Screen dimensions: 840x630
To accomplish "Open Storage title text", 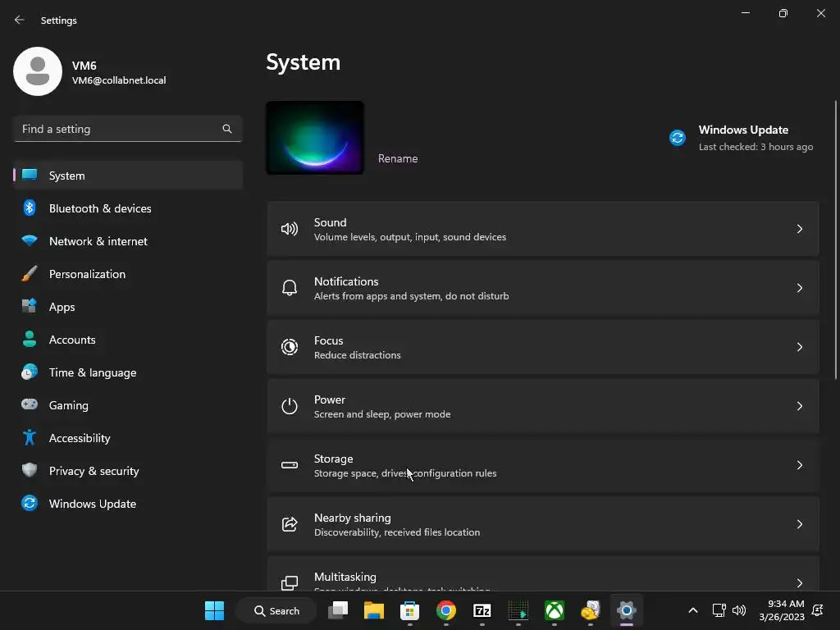I will pyautogui.click(x=333, y=459).
